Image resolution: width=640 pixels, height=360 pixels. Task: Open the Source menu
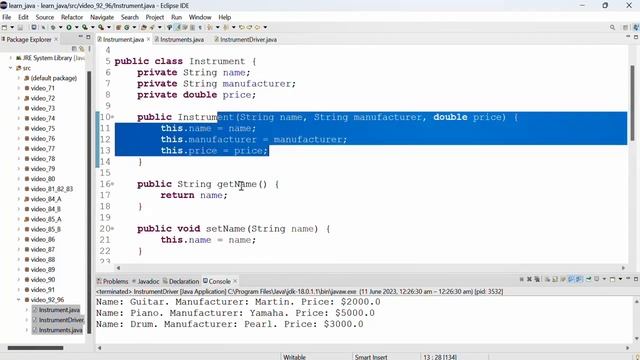[44, 17]
